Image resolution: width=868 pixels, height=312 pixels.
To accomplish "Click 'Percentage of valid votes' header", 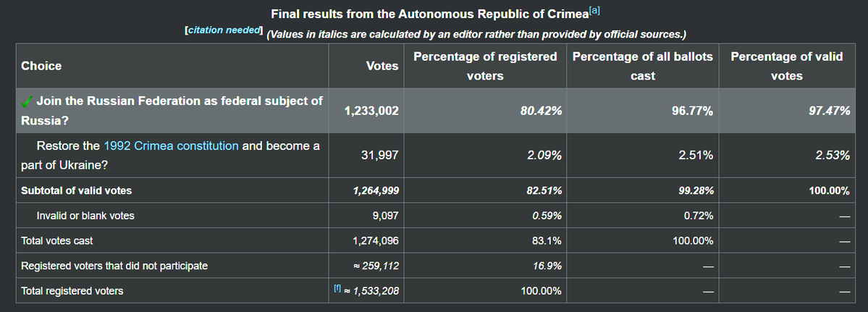I will (786, 66).
